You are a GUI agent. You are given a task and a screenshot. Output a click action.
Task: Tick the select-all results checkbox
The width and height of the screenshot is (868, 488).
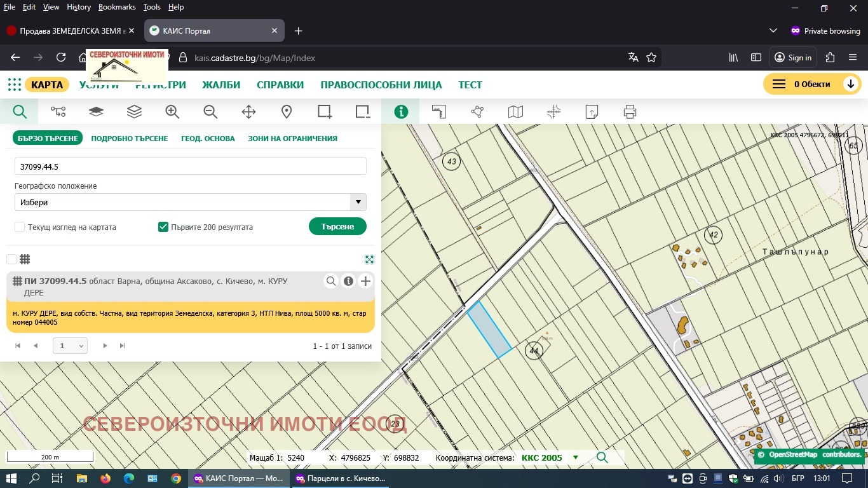[x=11, y=259]
